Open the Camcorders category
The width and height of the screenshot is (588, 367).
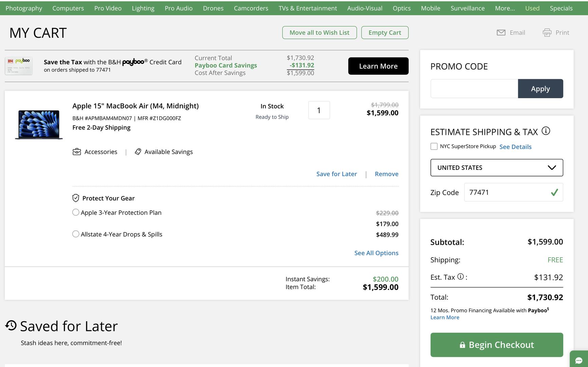pyautogui.click(x=251, y=8)
